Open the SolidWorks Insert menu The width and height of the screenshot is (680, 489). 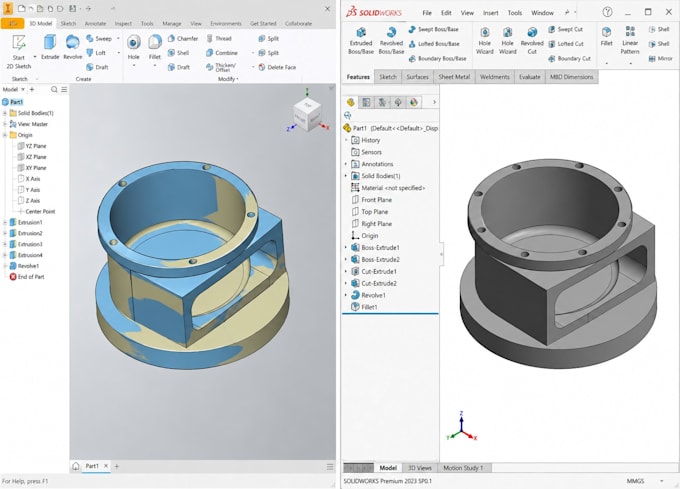pos(490,13)
